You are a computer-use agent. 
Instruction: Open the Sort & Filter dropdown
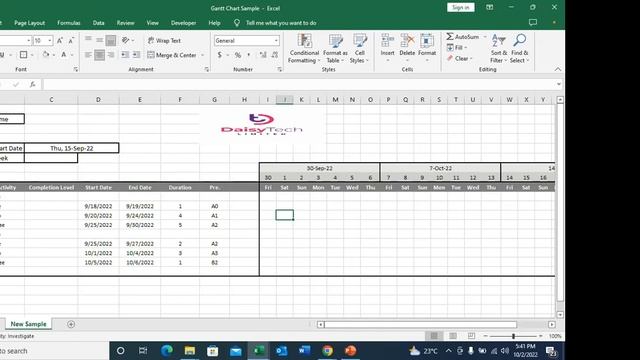point(499,49)
